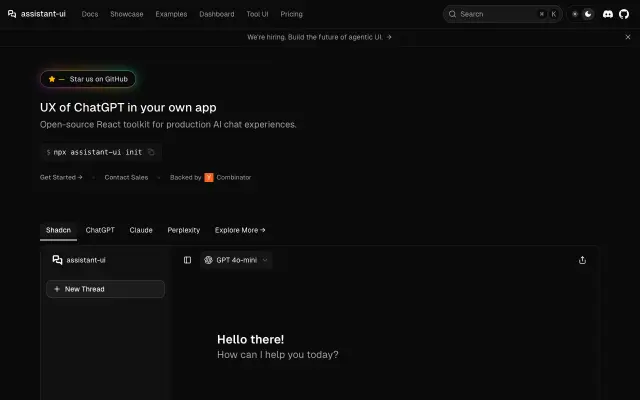Open the Tool UI menu item
This screenshot has height=400, width=640.
tap(257, 14)
